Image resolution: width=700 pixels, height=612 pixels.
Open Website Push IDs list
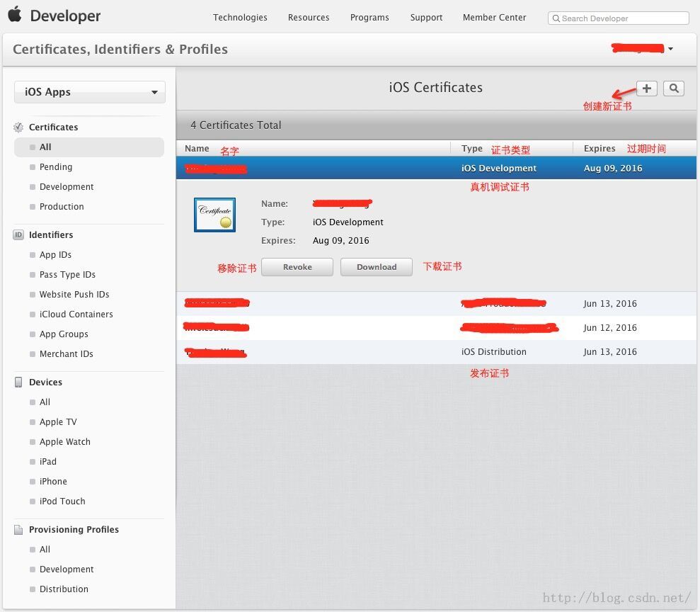(74, 295)
